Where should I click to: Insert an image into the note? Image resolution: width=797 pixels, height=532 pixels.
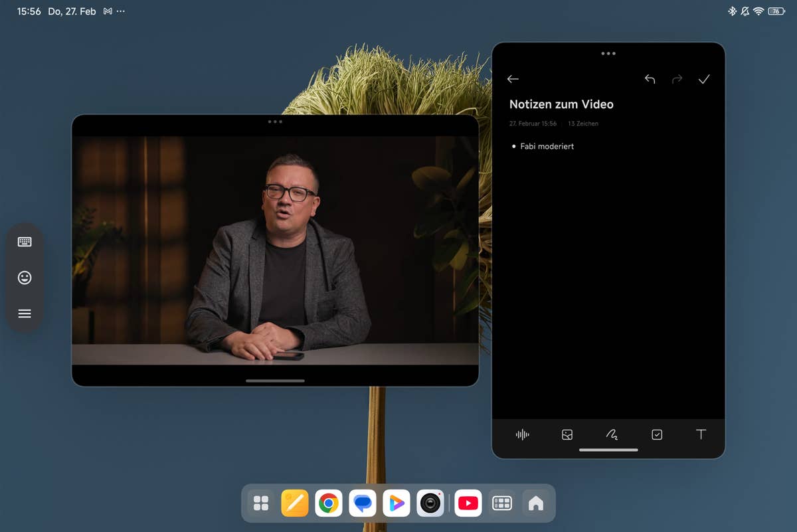coord(567,434)
